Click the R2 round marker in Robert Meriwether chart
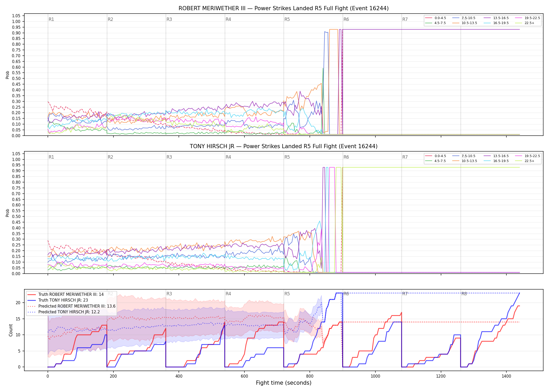Viewport: 549px width, 392px height. pos(110,19)
